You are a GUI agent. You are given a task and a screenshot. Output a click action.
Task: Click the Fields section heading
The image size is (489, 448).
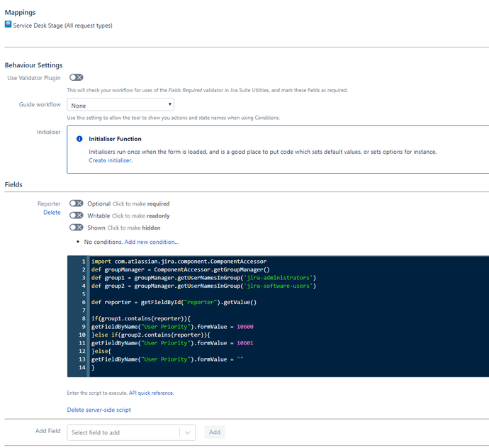tap(13, 184)
